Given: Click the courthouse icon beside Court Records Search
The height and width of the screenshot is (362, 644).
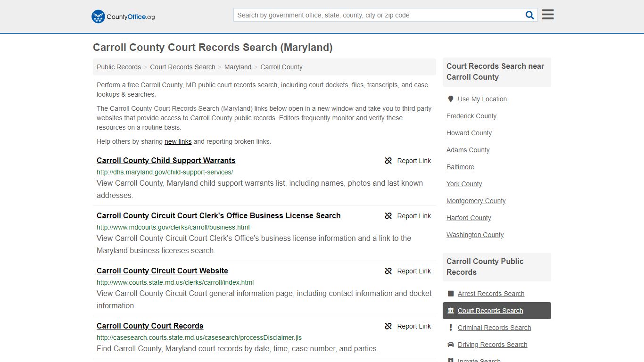Looking at the screenshot, I should pyautogui.click(x=451, y=311).
